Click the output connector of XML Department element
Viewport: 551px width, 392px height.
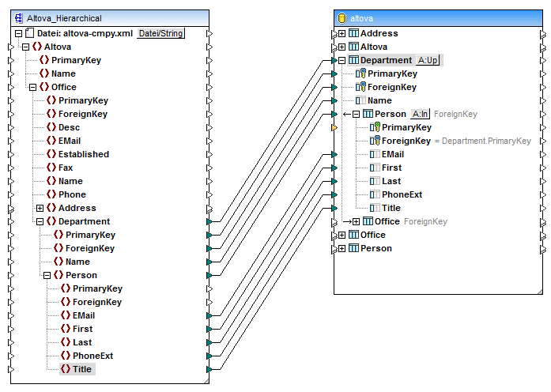(209, 221)
